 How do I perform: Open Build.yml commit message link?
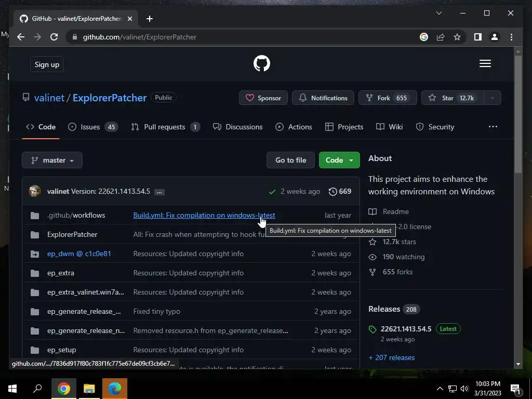[x=204, y=215]
